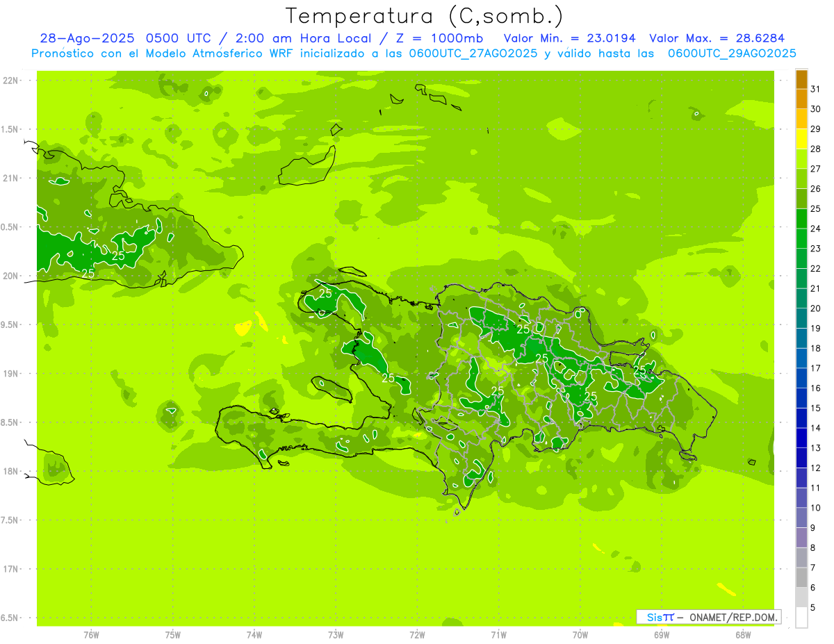This screenshot has width=834, height=644.
Task: Click the title "Temperatura (C,somb.)"
Action: [425, 16]
